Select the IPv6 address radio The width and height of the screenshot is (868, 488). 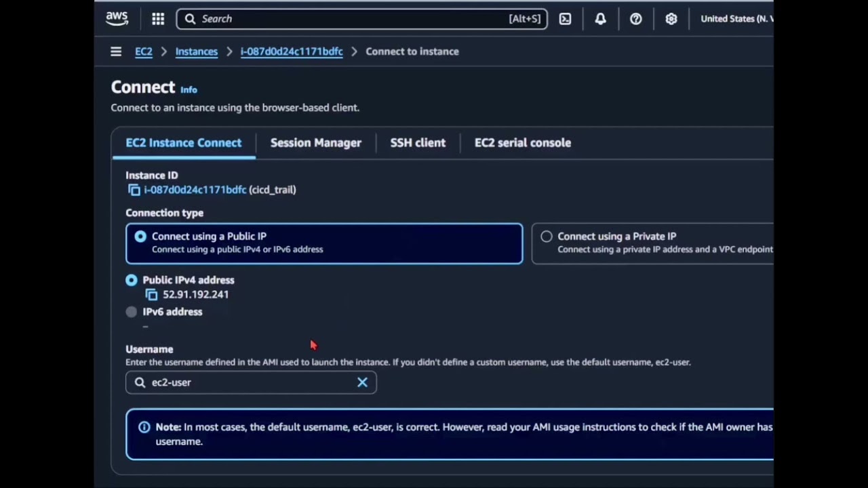[132, 312]
